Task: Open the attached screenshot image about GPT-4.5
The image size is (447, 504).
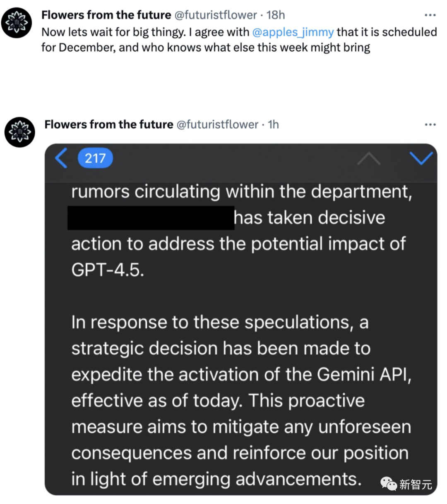Action: (x=241, y=319)
